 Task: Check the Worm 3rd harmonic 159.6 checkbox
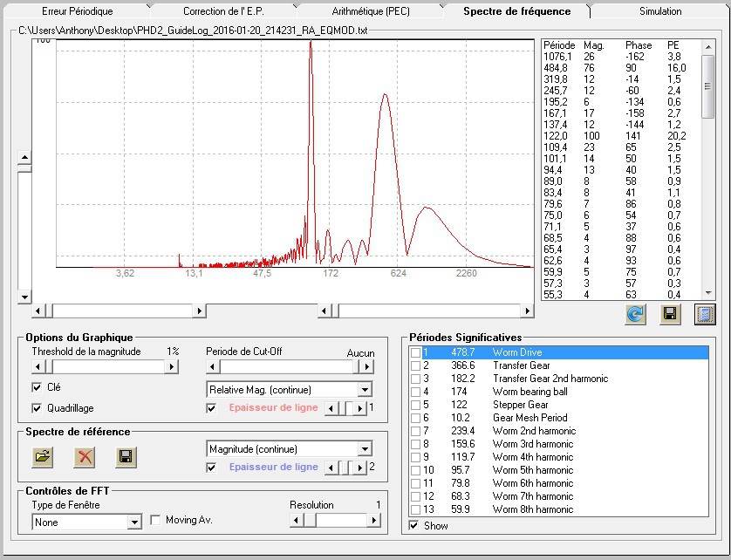click(x=415, y=444)
